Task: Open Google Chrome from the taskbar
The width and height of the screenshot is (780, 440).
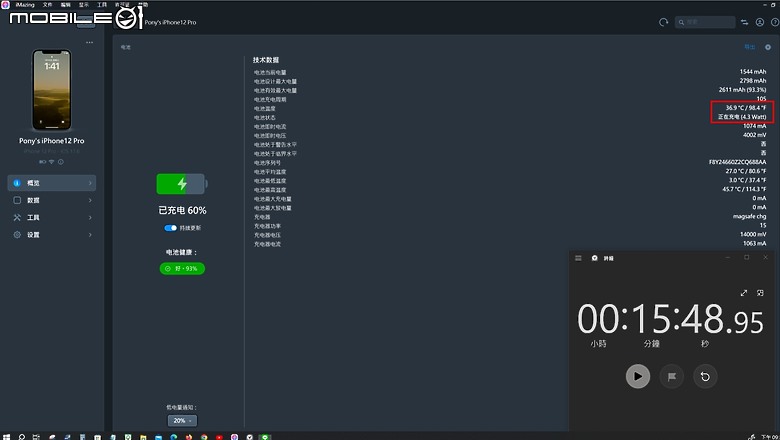Action: click(x=204, y=437)
